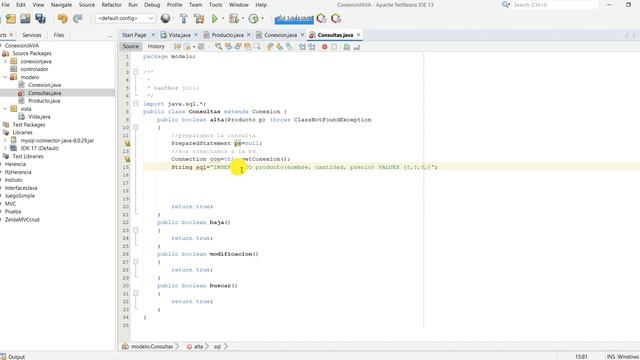Viewport: 640px width, 360px height.
Task: Select the Source view button
Action: (x=131, y=47)
